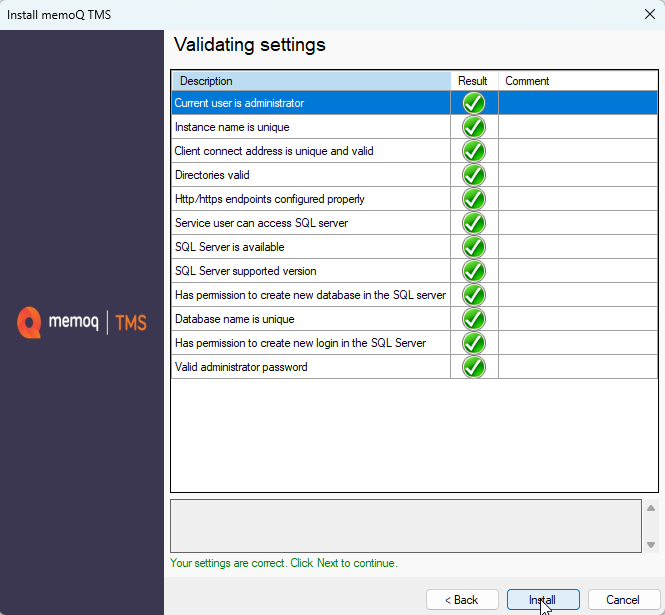
Task: Click checkmark for Valid administrator password
Action: (474, 367)
